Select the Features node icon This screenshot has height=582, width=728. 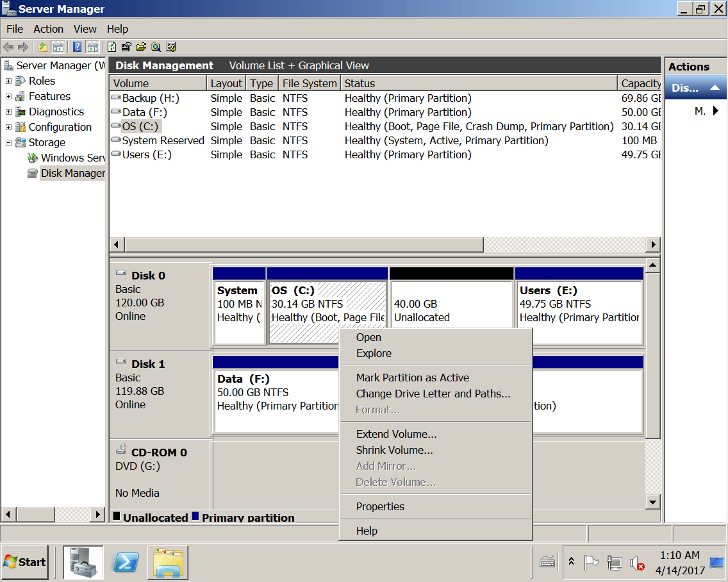pyautogui.click(x=21, y=96)
